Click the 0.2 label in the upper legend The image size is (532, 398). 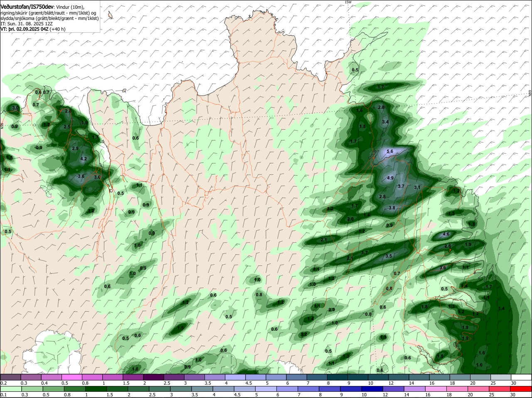tap(3, 383)
